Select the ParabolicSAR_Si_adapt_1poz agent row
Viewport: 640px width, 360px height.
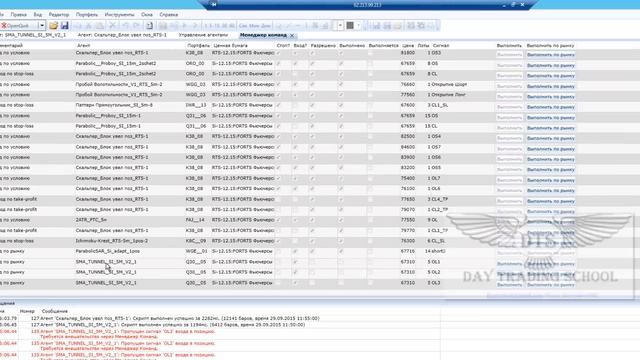108,251
